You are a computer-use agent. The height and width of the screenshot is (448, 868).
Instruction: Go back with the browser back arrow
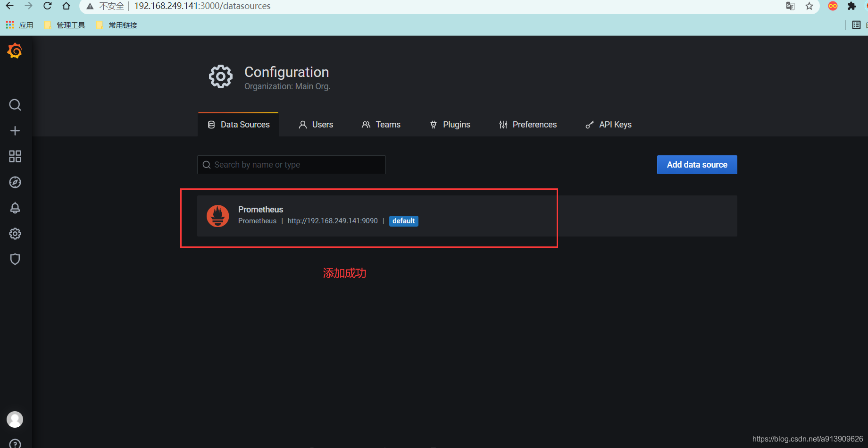tap(9, 6)
